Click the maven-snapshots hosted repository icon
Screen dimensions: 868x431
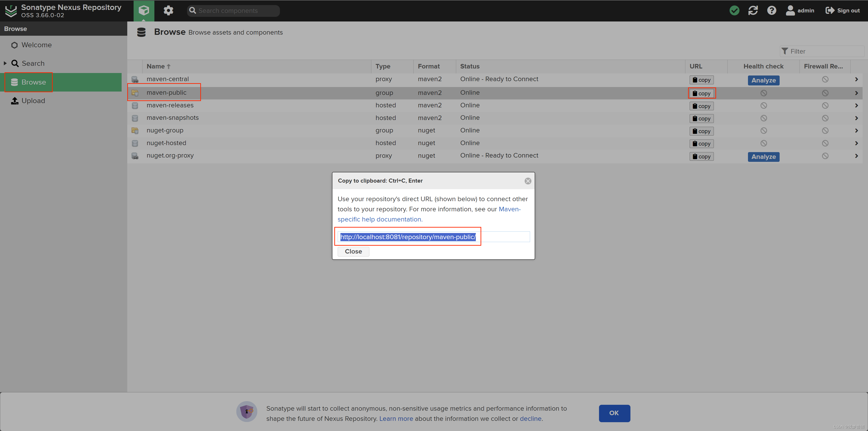pyautogui.click(x=135, y=118)
